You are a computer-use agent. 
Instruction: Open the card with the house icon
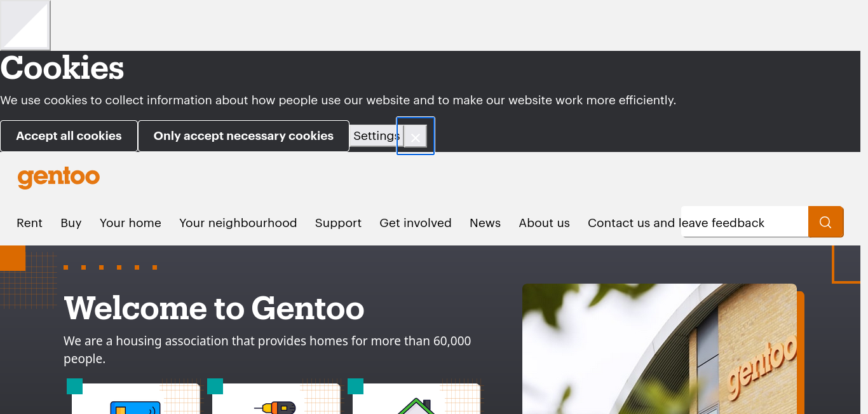(x=416, y=399)
